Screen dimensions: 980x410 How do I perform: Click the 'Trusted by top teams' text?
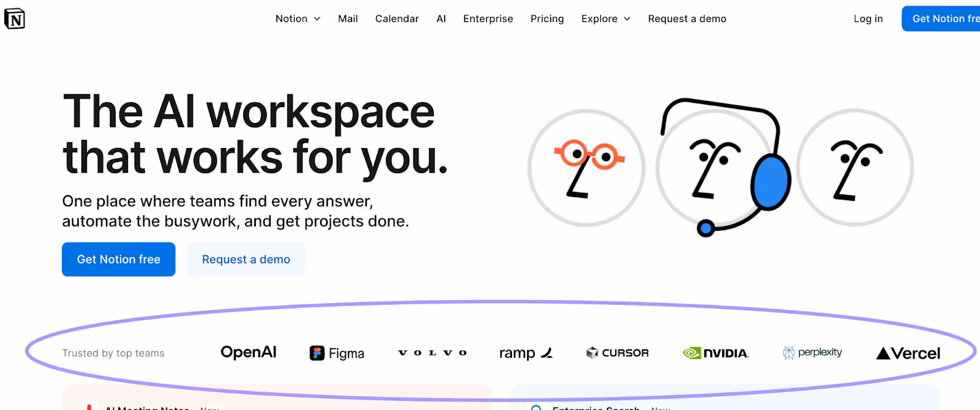coord(113,353)
